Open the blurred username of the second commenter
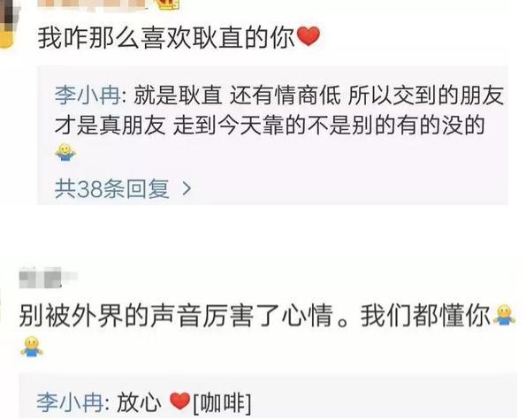Screen dimensions: 526x420 [x=48, y=278]
